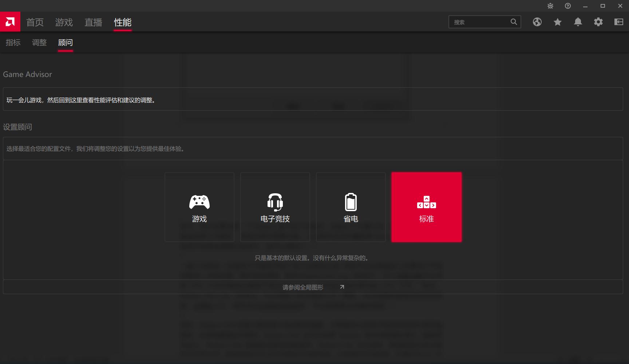The width and height of the screenshot is (629, 364).
Task: Open the web browser globe icon
Action: click(x=537, y=22)
